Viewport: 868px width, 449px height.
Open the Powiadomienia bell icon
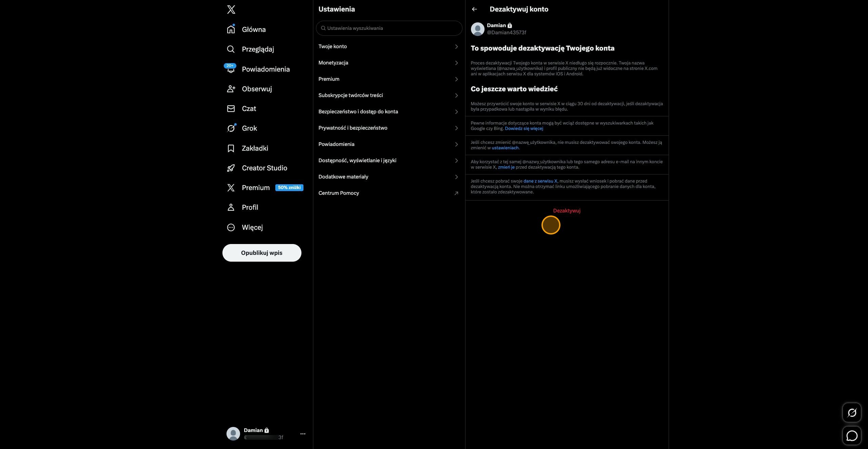tap(231, 69)
